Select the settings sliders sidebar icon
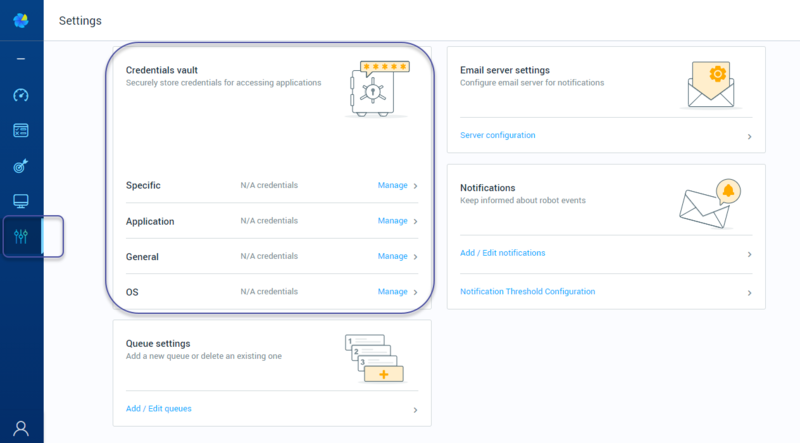Image resolution: width=800 pixels, height=443 pixels. tap(21, 236)
